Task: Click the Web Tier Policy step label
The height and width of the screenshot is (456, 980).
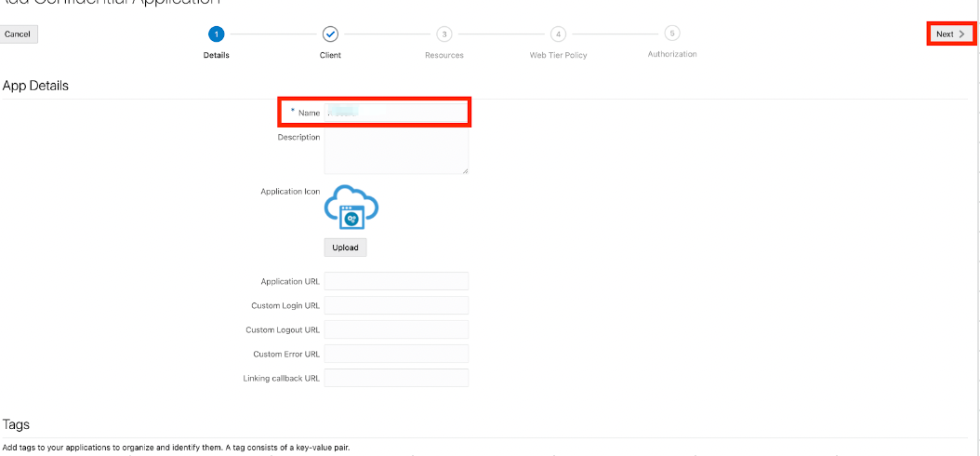Action: coord(558,56)
